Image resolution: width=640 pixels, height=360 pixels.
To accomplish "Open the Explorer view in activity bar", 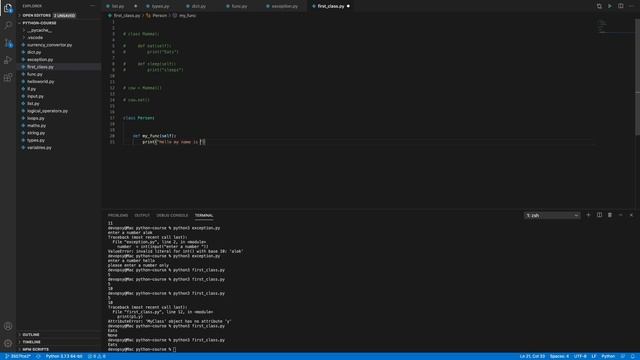I will pyautogui.click(x=8, y=8).
